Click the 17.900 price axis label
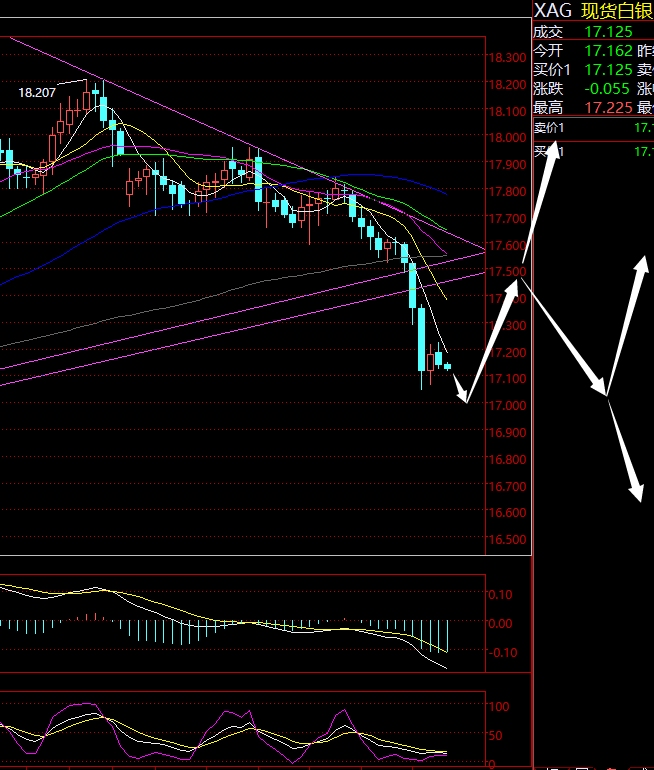The width and height of the screenshot is (654, 770). pos(508,165)
